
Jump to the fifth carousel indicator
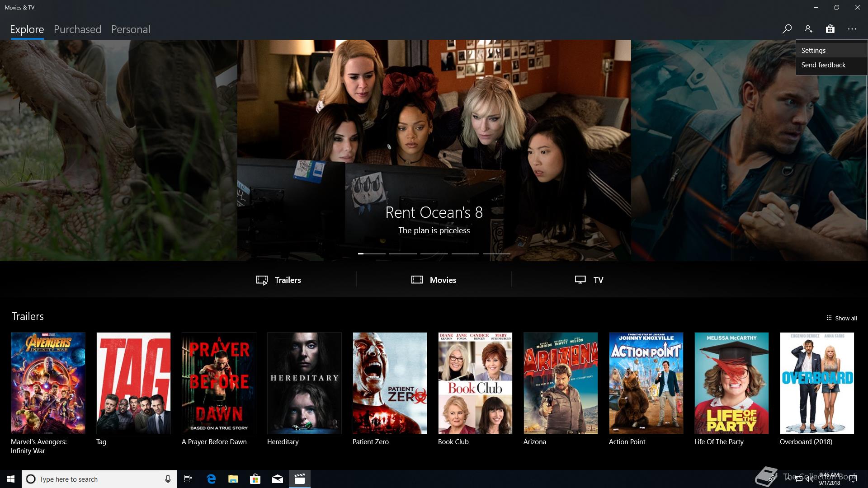point(496,253)
